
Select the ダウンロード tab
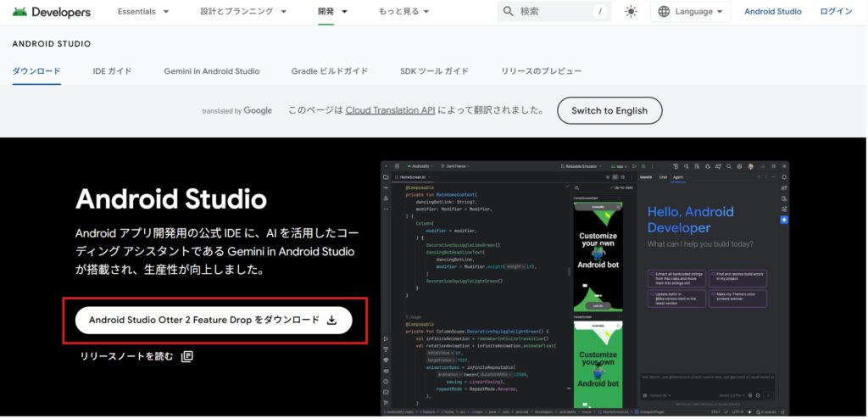[x=36, y=71]
